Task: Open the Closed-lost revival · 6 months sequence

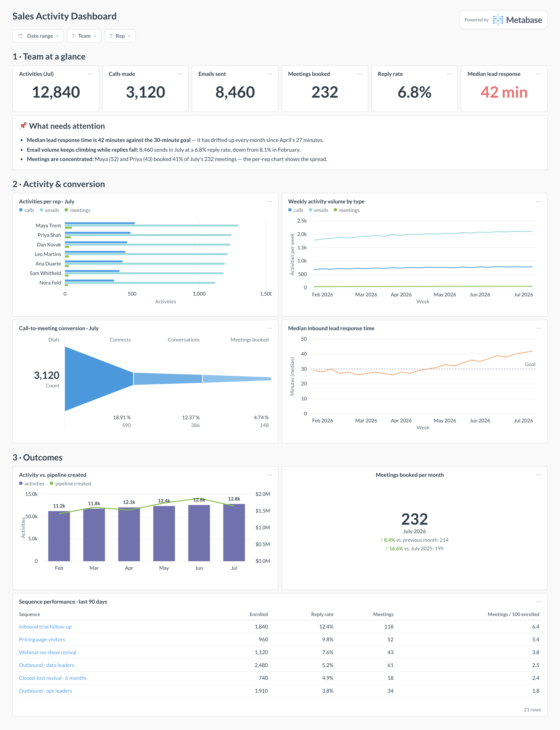Action: 53,678
